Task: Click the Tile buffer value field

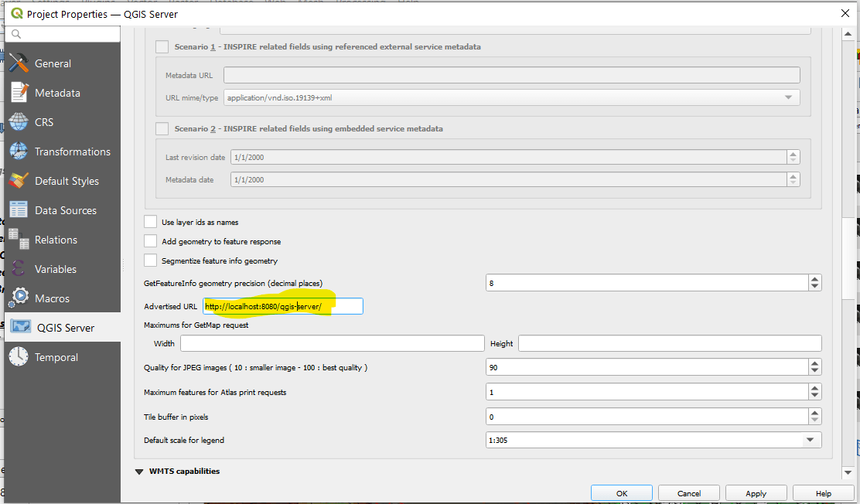Action: [647, 417]
